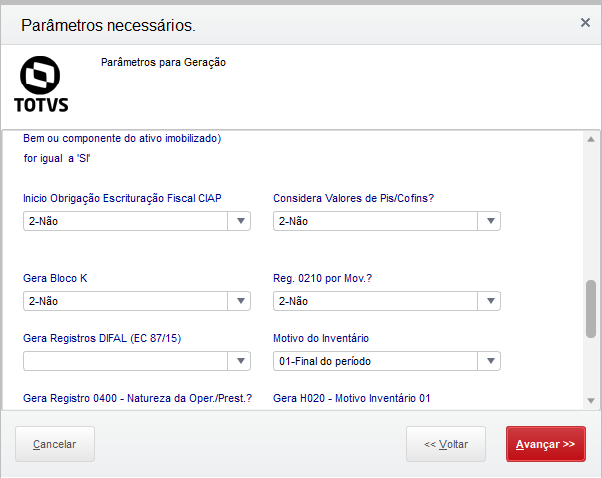Click 'Parâmetros necessários.' title text
The image size is (602, 478).
108,25
